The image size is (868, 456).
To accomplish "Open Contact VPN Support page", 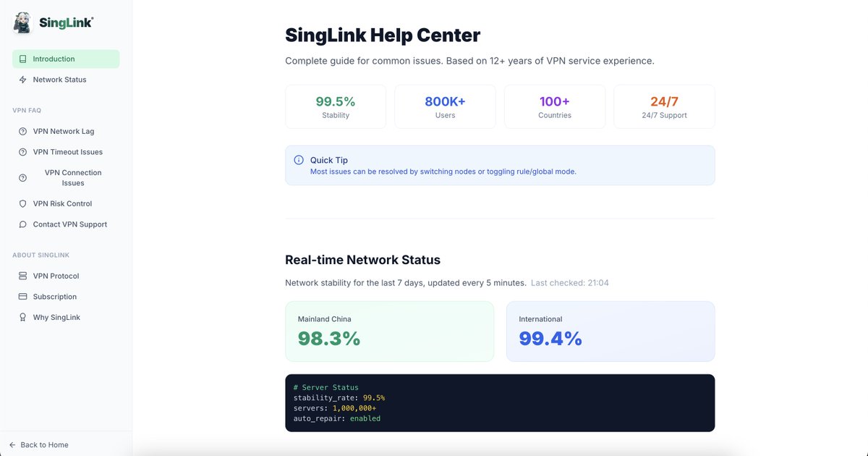I will click(66, 224).
